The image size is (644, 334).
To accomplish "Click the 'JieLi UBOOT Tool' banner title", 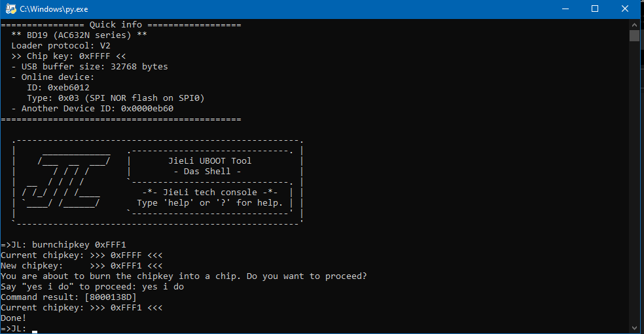I will (x=210, y=161).
